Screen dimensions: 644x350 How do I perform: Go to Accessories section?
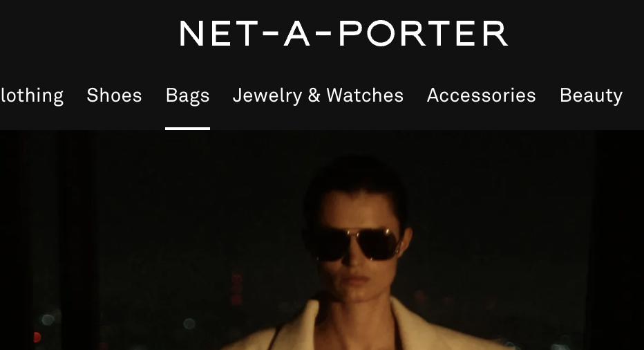482,95
